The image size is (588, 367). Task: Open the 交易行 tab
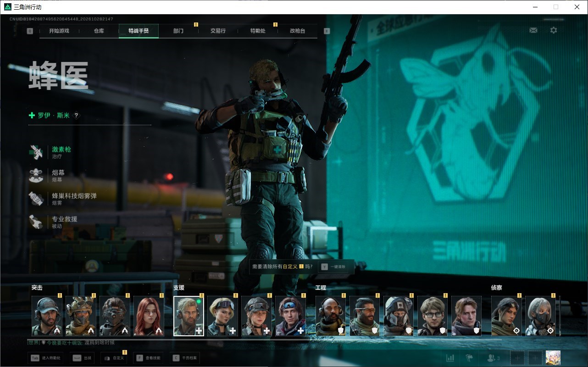pos(218,31)
